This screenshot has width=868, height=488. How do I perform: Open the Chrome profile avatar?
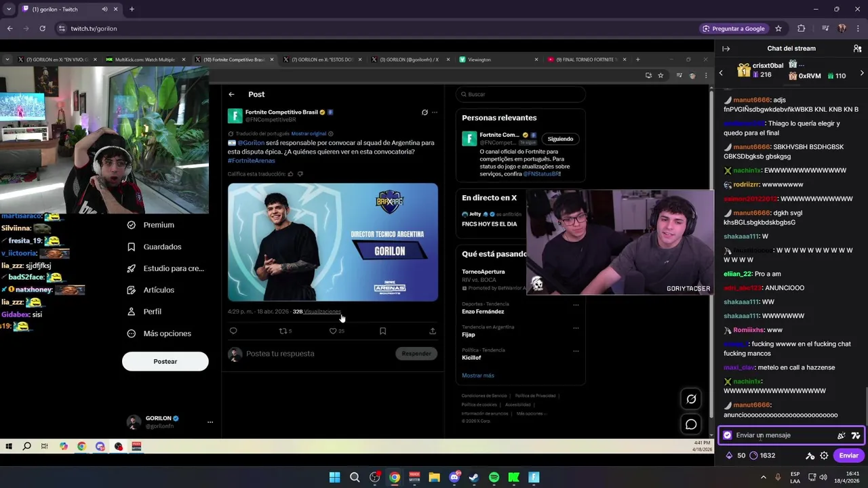[x=842, y=28]
